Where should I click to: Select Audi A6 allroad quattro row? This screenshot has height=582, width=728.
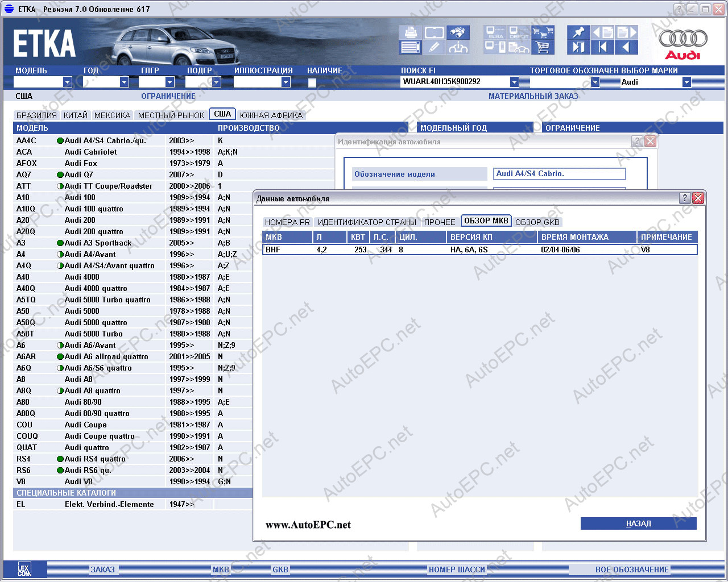click(133, 356)
